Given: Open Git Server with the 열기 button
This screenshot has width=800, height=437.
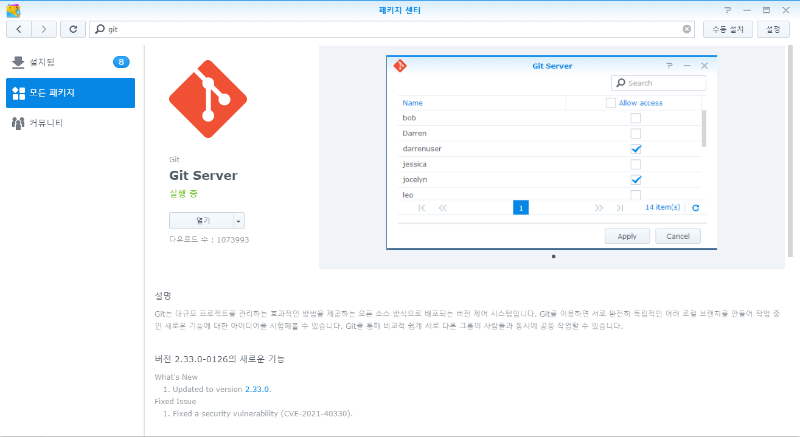Looking at the screenshot, I should click(202, 221).
